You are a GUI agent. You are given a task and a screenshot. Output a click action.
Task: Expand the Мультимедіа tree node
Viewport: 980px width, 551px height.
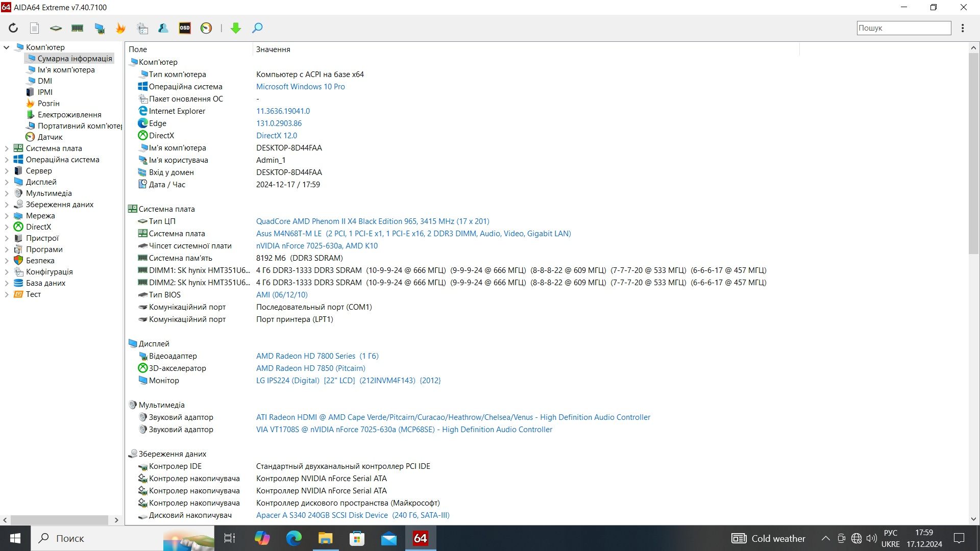tap(7, 193)
